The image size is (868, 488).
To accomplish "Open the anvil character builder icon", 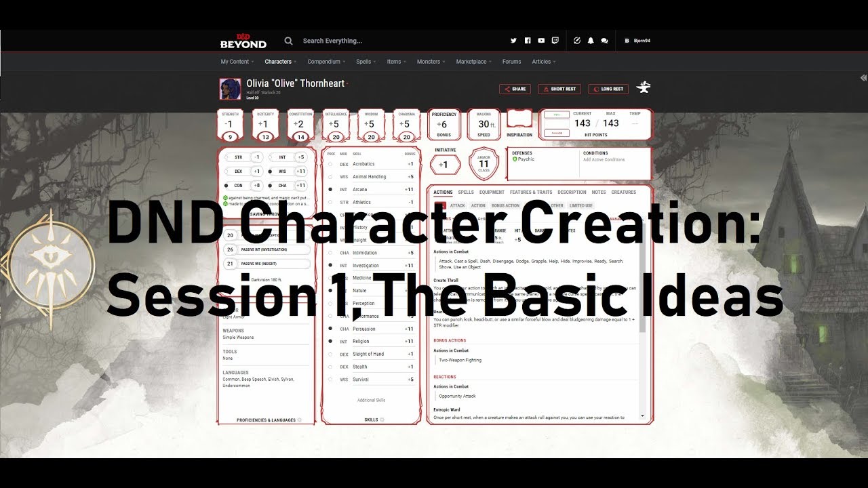I will [x=644, y=87].
